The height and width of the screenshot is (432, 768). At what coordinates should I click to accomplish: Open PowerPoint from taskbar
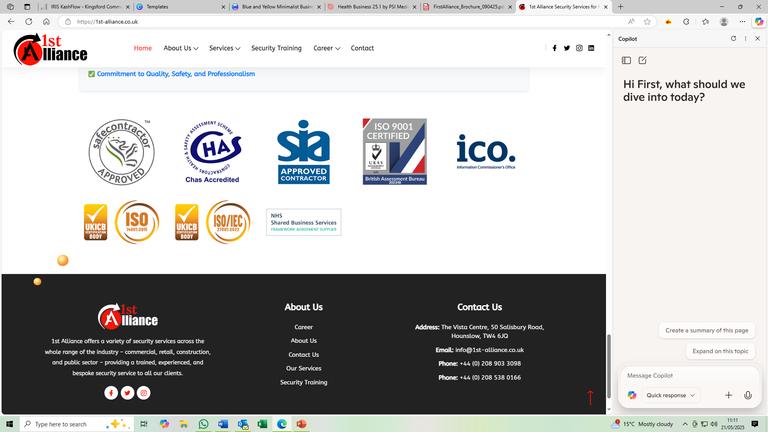coord(301,424)
